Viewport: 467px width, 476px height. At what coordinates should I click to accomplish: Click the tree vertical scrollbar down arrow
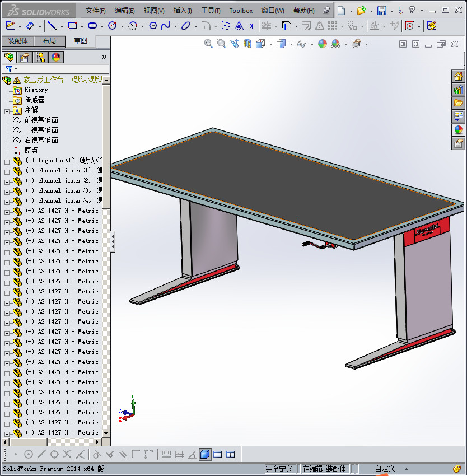(106, 433)
